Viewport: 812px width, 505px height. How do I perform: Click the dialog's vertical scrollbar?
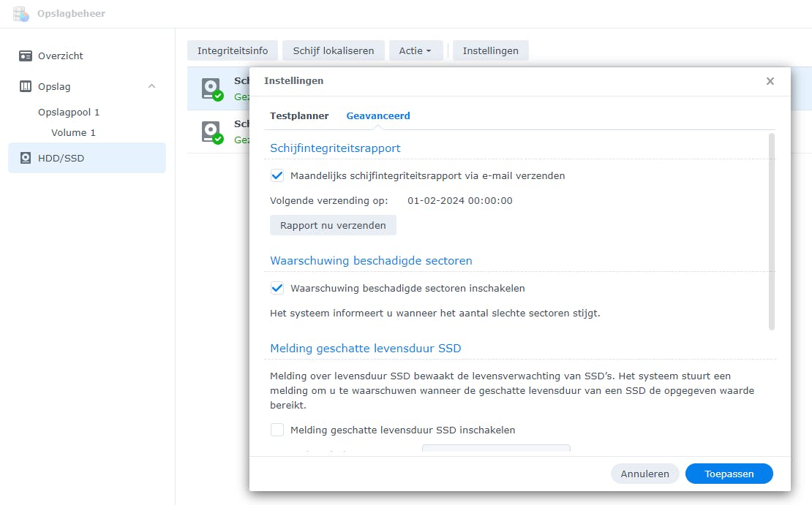coord(772,231)
